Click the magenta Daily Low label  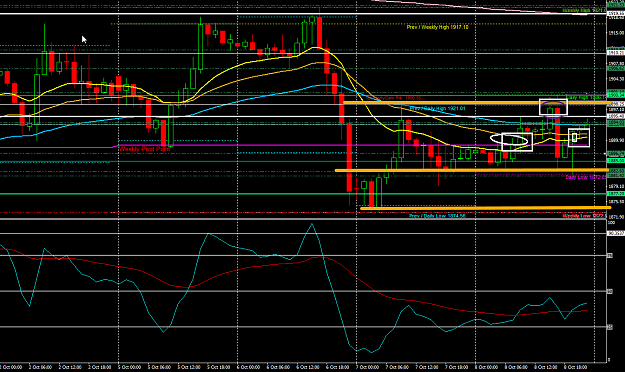click(x=586, y=177)
